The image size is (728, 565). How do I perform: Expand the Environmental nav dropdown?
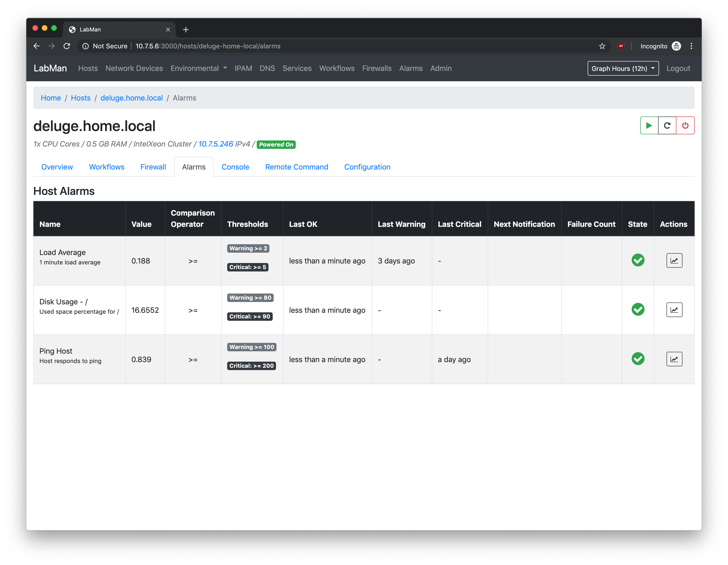tap(199, 68)
